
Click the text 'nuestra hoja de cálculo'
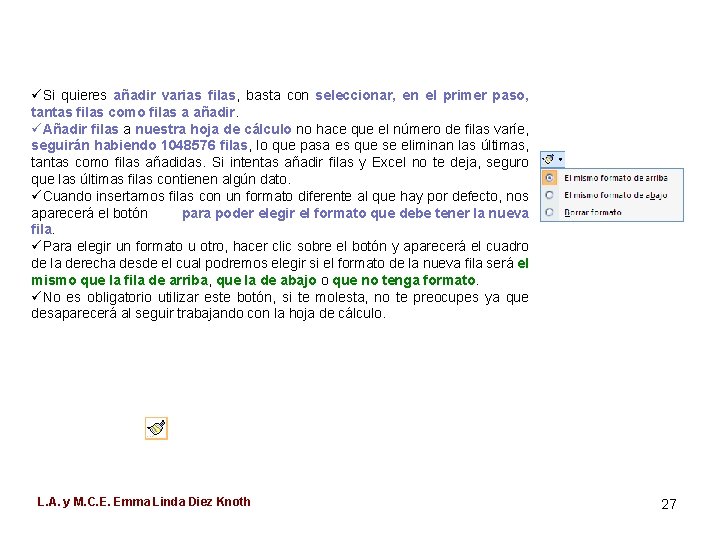[213, 129]
